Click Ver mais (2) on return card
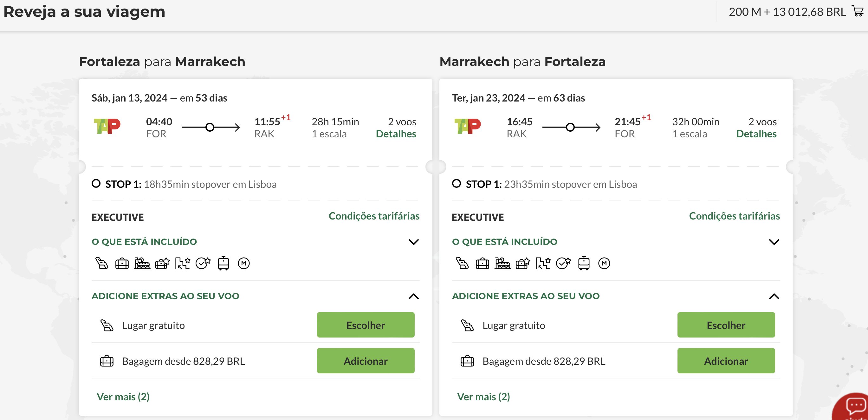 483,397
